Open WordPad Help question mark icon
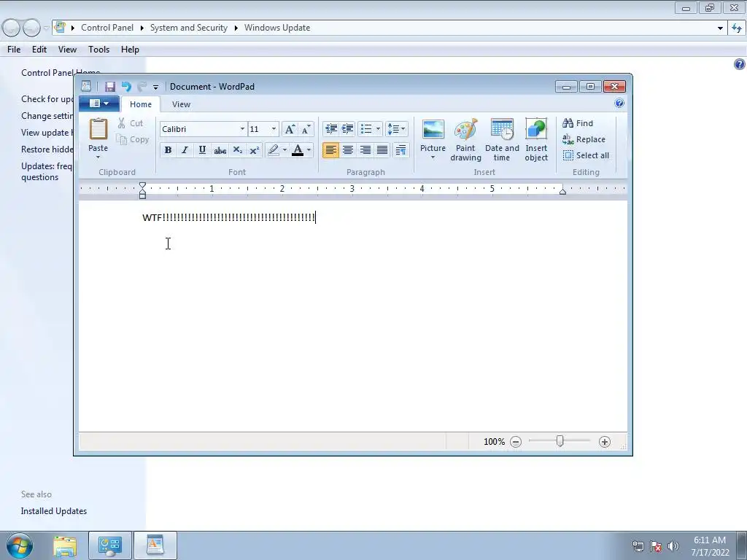 coord(619,104)
